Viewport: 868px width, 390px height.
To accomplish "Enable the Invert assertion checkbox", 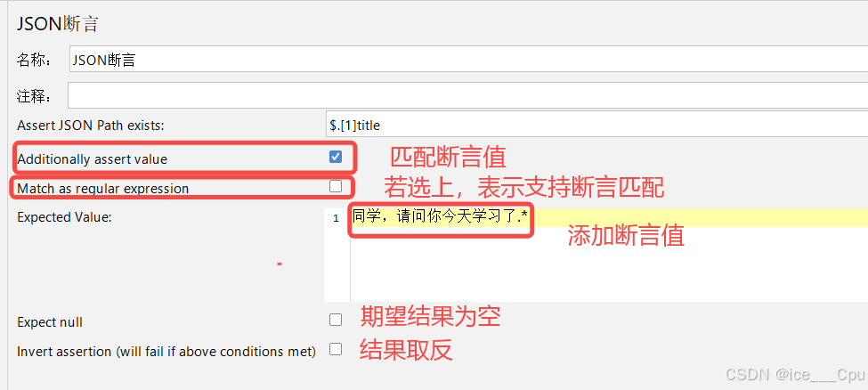I will 336,349.
